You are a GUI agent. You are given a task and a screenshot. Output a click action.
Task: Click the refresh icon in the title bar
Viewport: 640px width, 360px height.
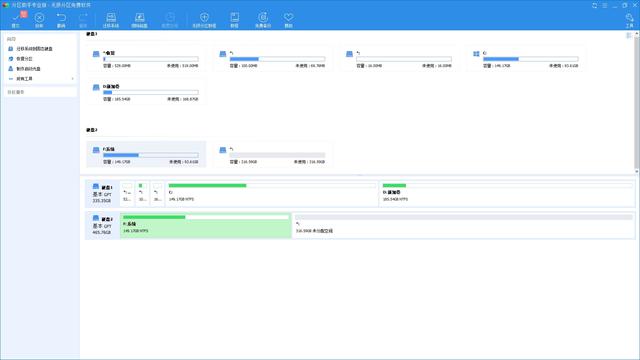pos(595,5)
